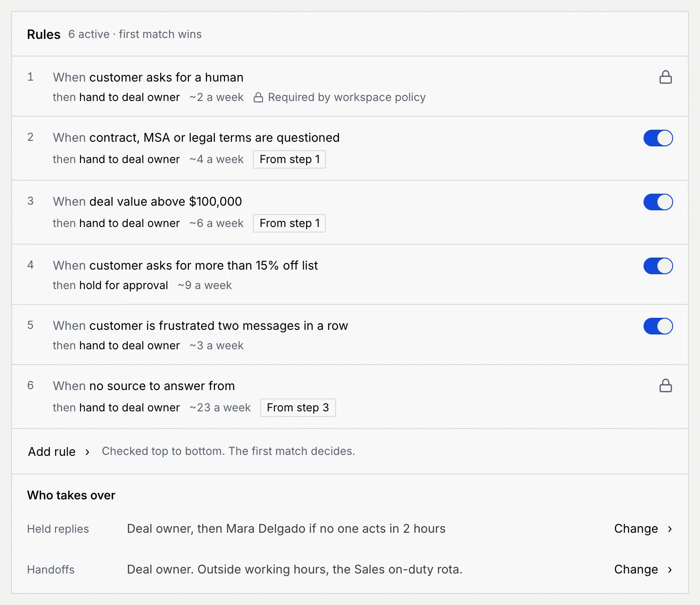Click the 'Who takes over' heading
Viewport: 700px width, 605px height.
71,495
